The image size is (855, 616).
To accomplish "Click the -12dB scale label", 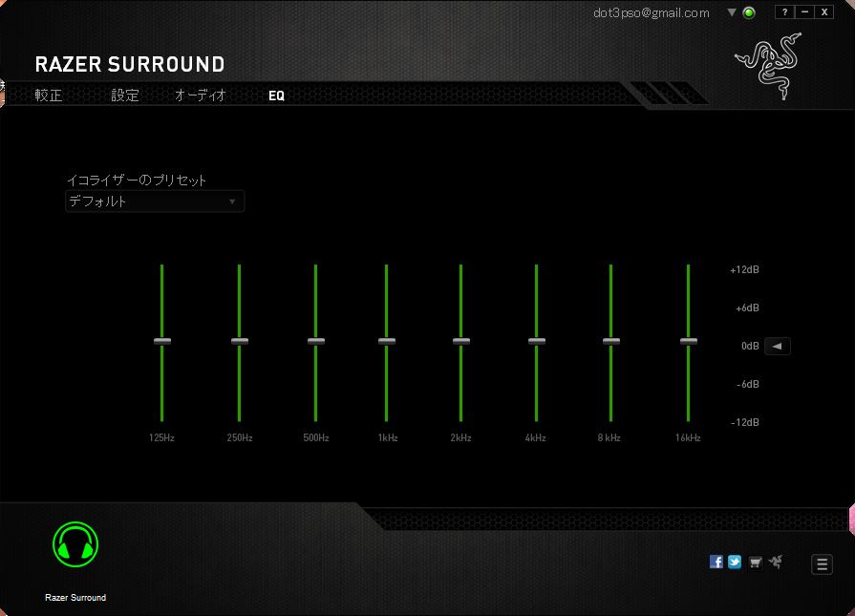I will pos(745,422).
